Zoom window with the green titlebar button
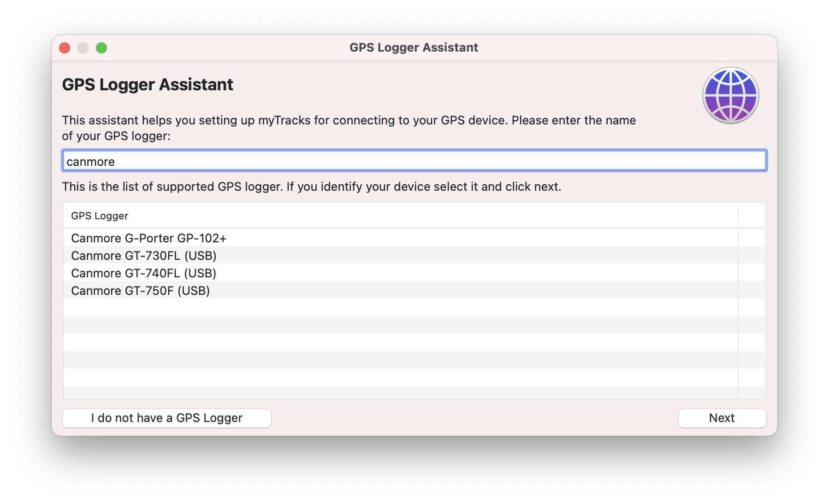Screen dimensions: 829x504 click(x=101, y=48)
